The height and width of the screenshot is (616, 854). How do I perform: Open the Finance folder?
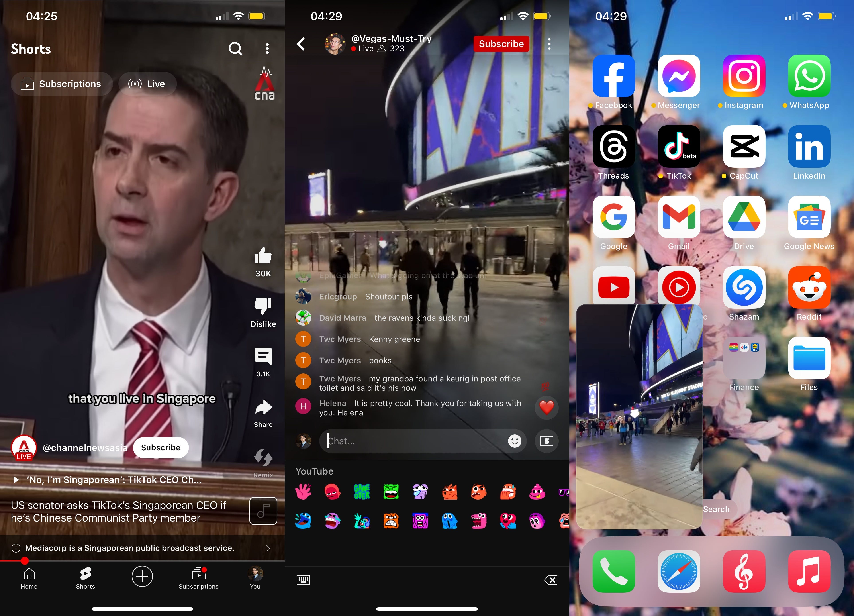point(744,358)
